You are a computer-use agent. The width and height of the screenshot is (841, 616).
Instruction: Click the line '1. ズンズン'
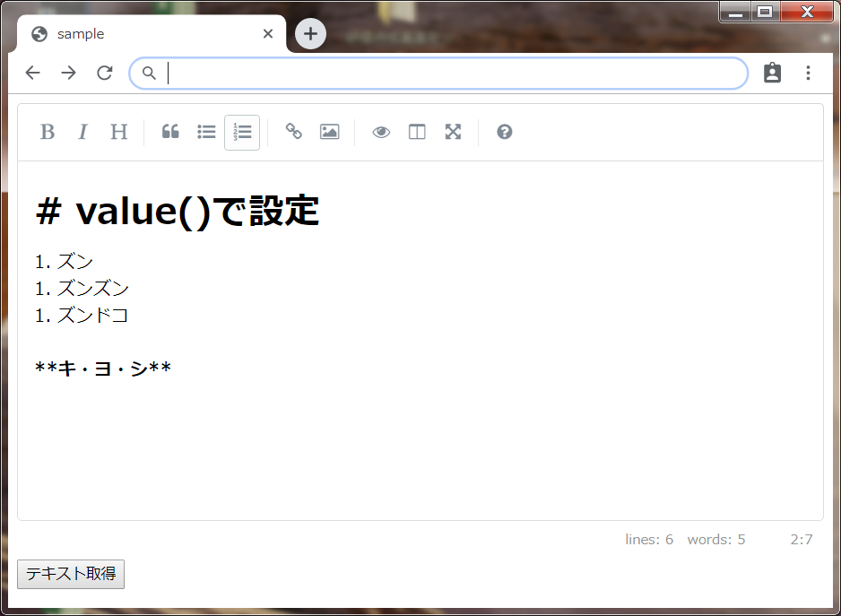[82, 289]
